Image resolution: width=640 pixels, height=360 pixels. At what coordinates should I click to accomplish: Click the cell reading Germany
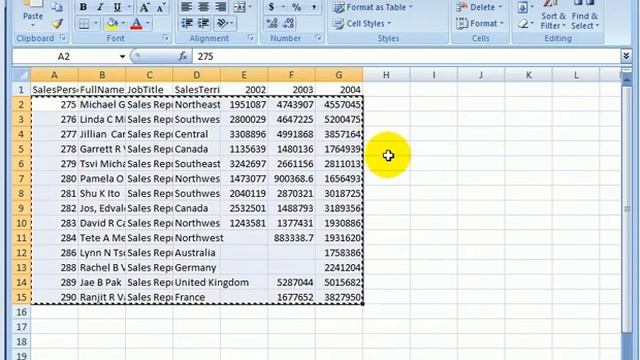tap(197, 268)
